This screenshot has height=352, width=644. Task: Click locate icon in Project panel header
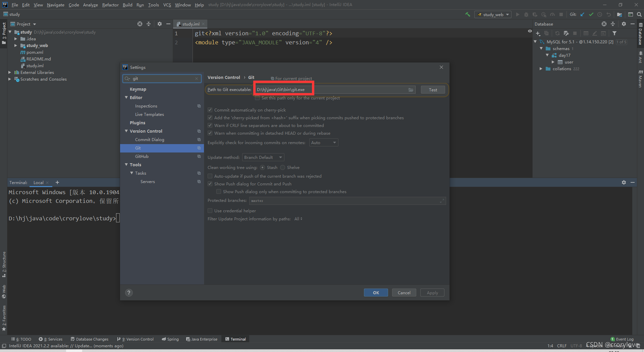(x=140, y=24)
